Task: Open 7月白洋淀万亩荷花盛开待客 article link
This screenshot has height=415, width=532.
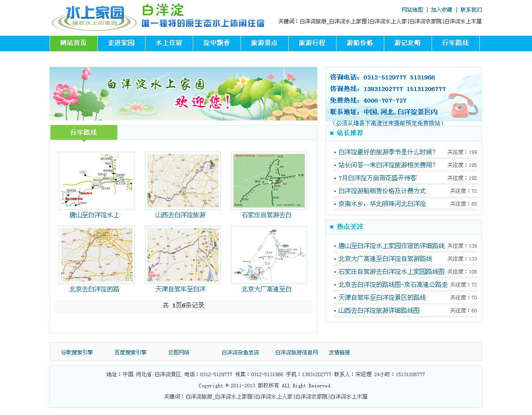Action: pyautogui.click(x=378, y=178)
